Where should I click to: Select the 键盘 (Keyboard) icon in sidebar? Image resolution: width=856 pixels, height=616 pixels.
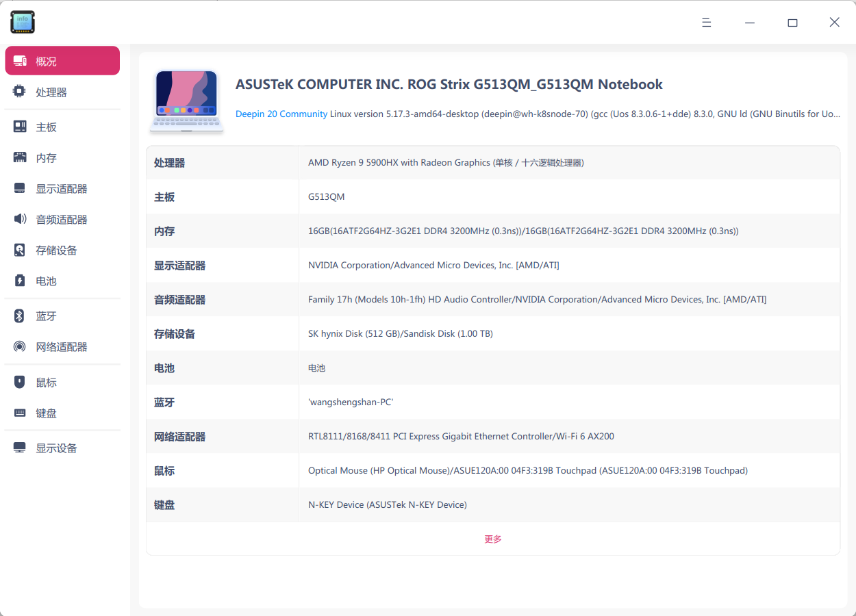(x=18, y=412)
